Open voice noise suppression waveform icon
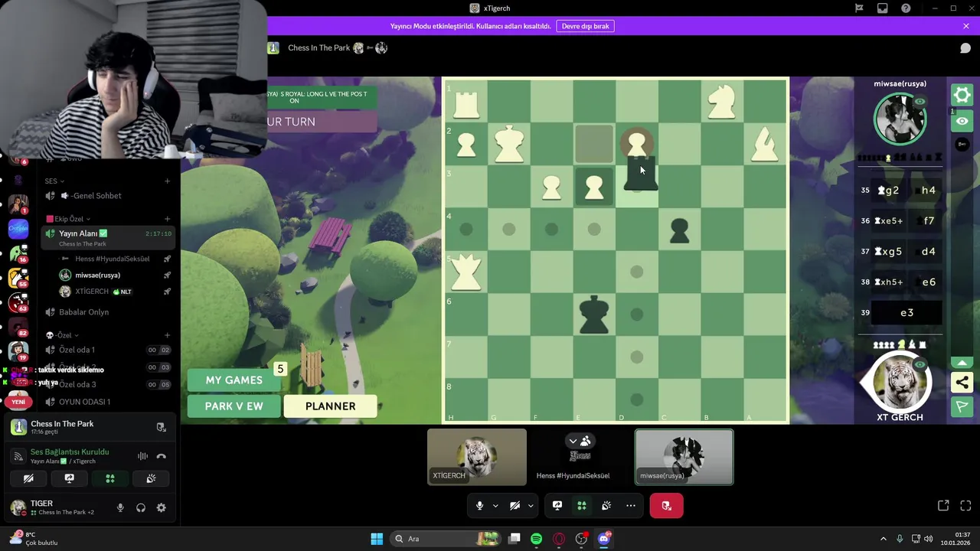The height and width of the screenshot is (551, 980). [x=142, y=456]
